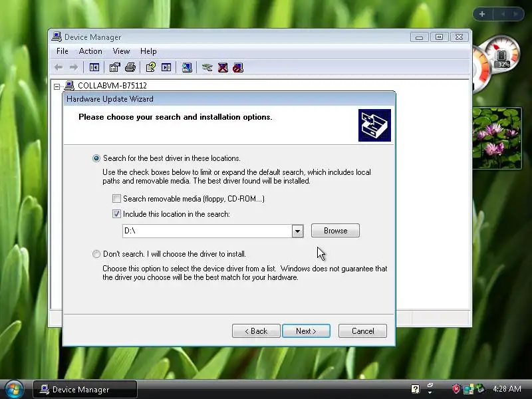532x399 pixels.
Task: Close the Device Manager window
Action: pyautogui.click(x=459, y=37)
